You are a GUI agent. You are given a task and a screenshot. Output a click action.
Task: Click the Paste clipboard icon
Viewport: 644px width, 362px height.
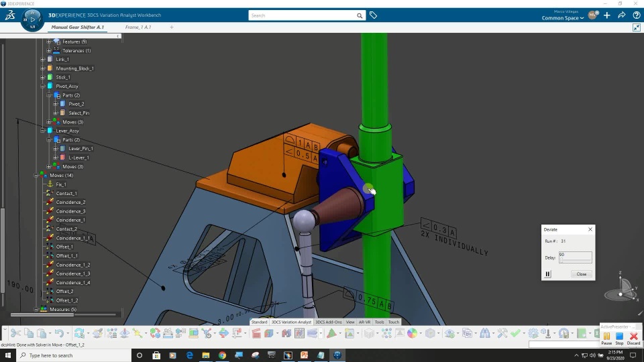42,333
